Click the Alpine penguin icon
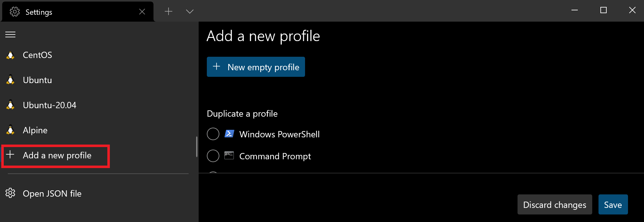The height and width of the screenshot is (222, 644). coord(10,130)
